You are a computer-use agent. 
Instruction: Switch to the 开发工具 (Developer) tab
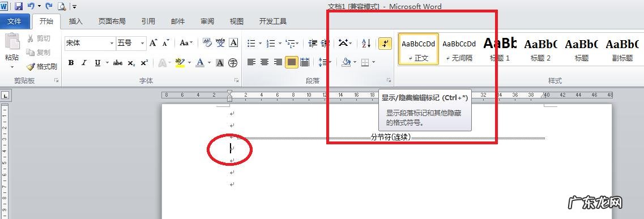272,22
